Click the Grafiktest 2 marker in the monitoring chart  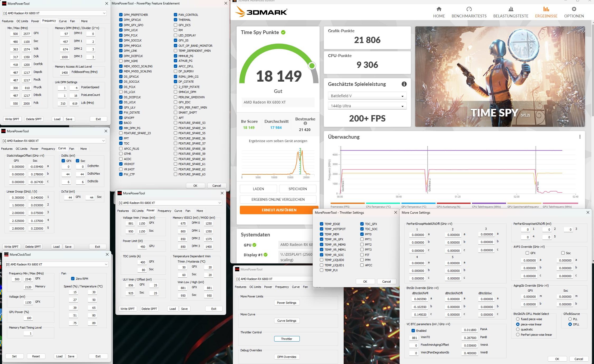point(429,185)
